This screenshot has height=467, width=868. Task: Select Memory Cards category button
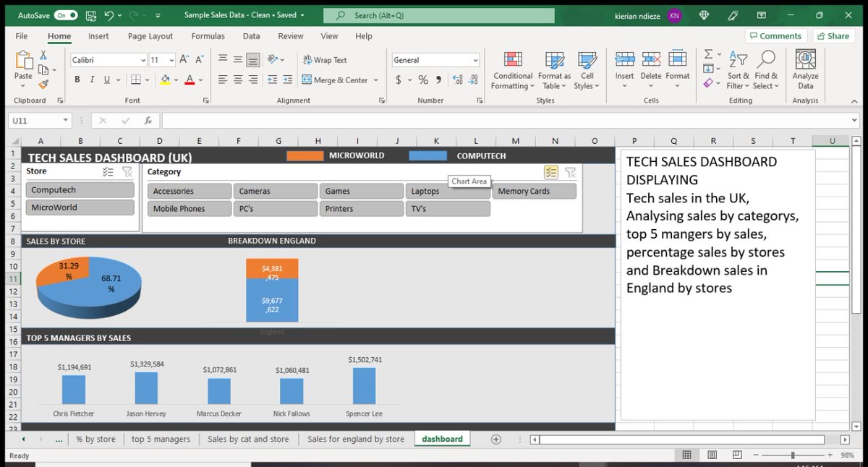click(534, 191)
